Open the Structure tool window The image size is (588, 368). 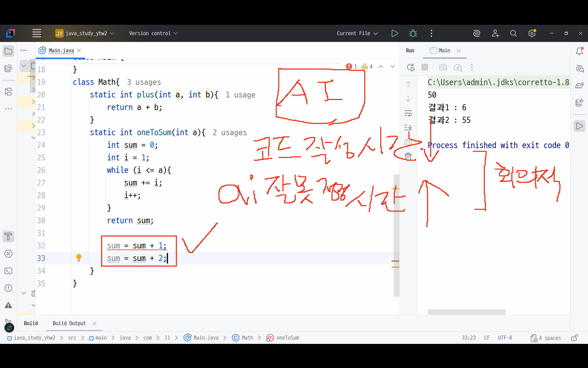click(x=9, y=92)
